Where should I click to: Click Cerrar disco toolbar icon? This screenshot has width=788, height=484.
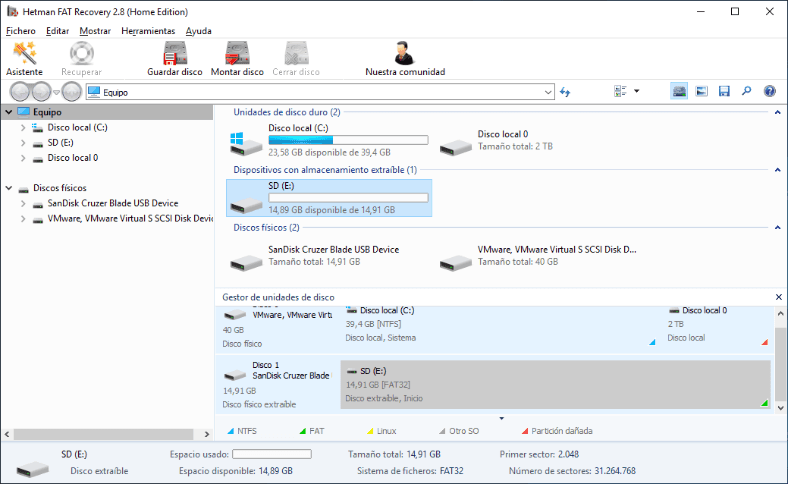pyautogui.click(x=296, y=58)
